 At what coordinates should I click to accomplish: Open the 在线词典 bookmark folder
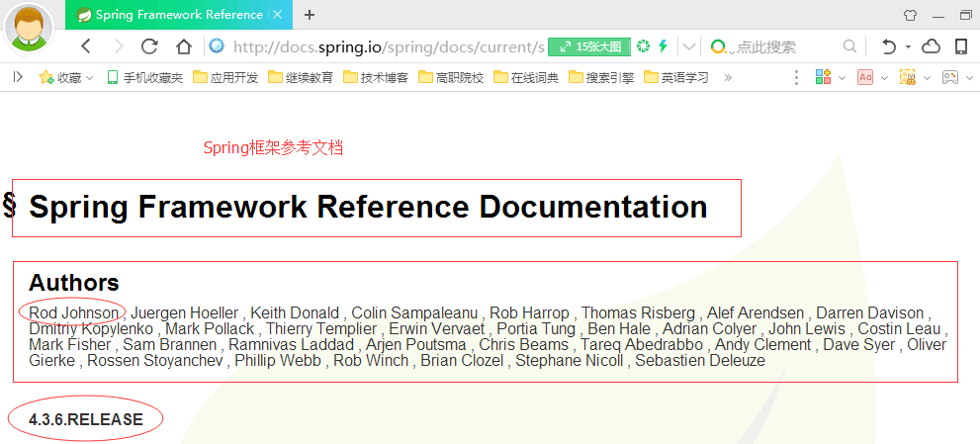click(x=526, y=77)
